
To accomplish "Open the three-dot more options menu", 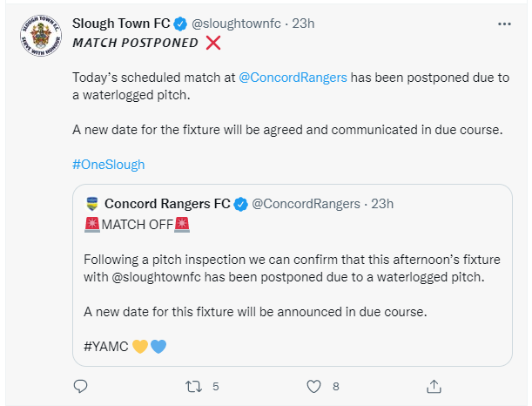I will click(x=504, y=24).
